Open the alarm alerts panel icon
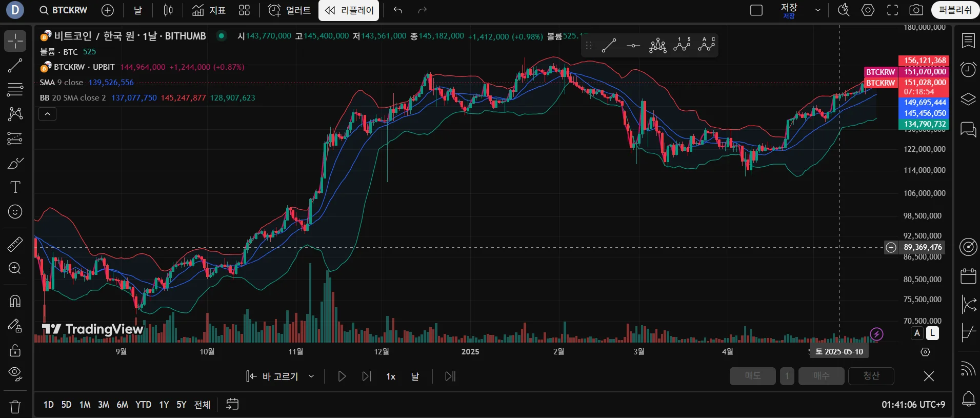The image size is (980, 418). coord(968,70)
